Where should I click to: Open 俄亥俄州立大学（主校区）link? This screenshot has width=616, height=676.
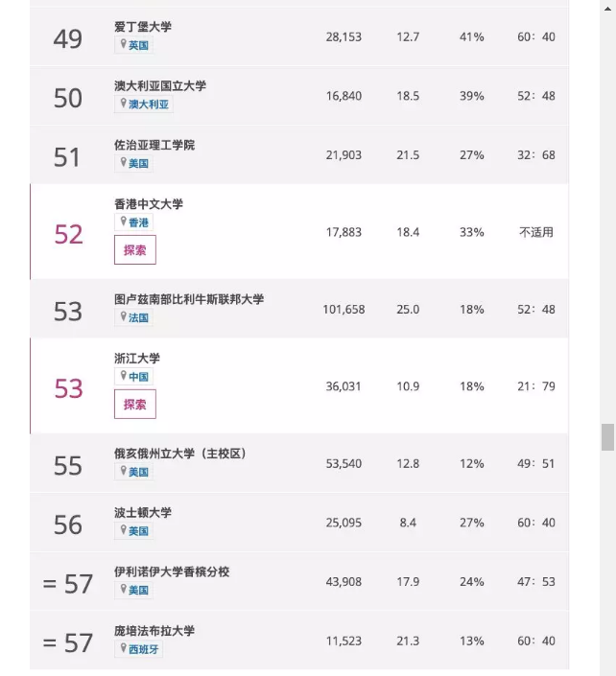(x=180, y=454)
